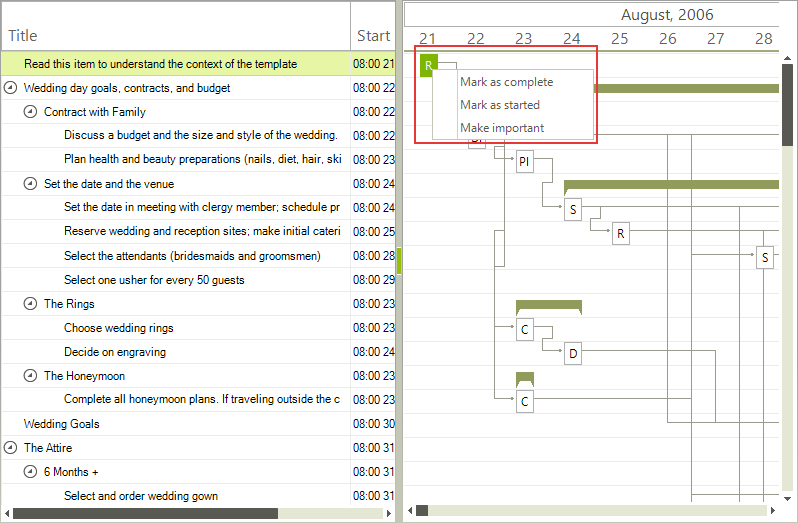Viewport: 798px width, 523px height.
Task: Click right arrow of timeline horizontal scrollbar
Action: click(x=773, y=510)
